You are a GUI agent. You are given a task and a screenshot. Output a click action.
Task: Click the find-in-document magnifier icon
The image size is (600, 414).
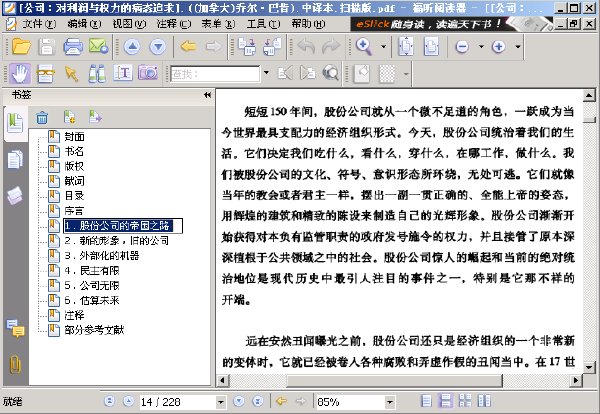coord(331,73)
